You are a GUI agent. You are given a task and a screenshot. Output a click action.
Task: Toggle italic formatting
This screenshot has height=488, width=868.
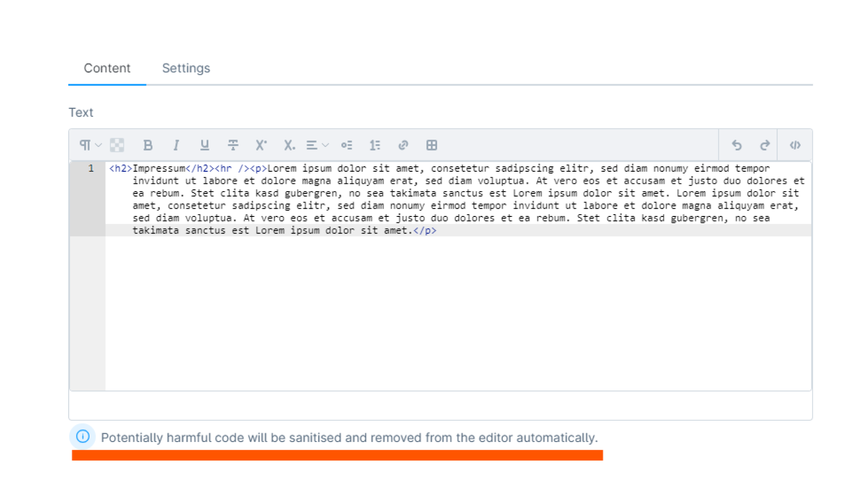click(176, 145)
